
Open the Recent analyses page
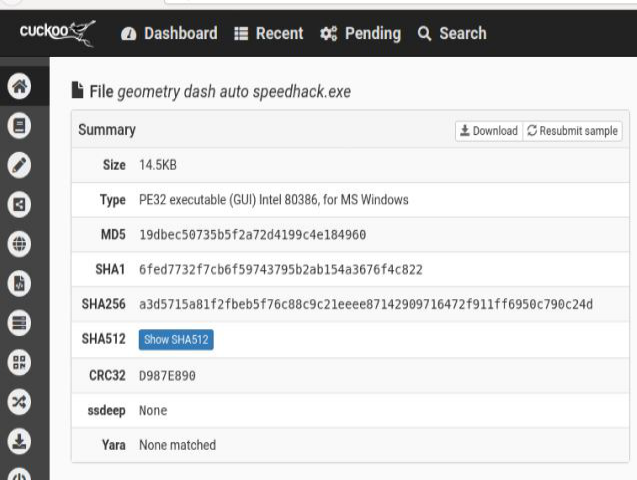[x=269, y=33]
